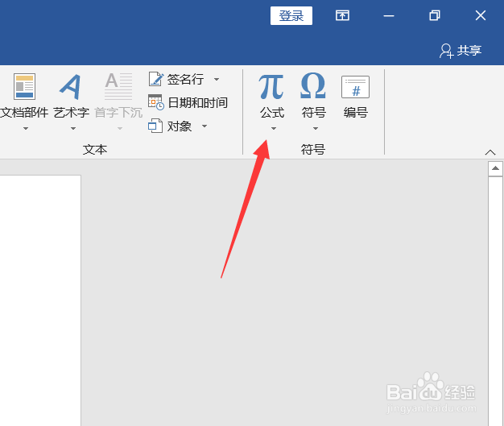
Task: Restore down the Word window
Action: (x=435, y=15)
